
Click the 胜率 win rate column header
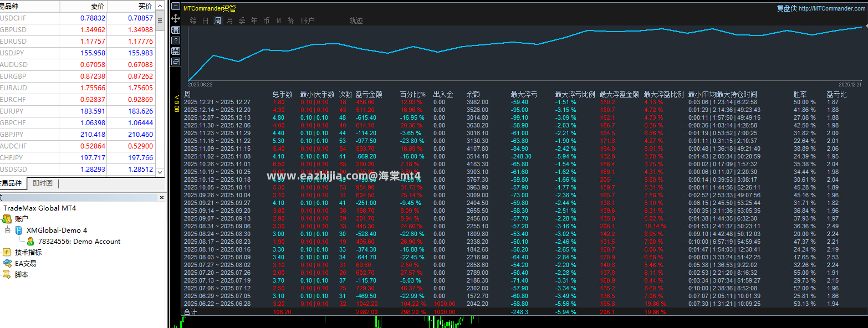[x=800, y=94]
